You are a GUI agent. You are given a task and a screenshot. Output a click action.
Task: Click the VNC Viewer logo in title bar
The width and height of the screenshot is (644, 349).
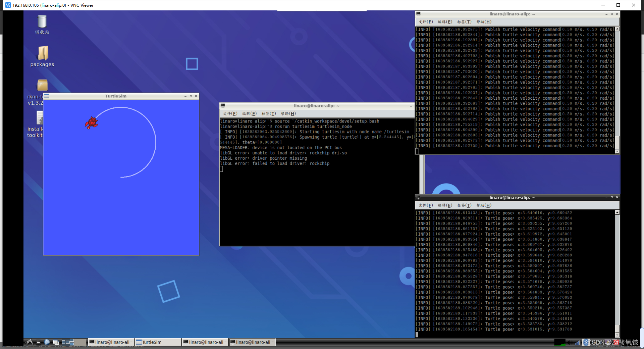pyautogui.click(x=8, y=5)
